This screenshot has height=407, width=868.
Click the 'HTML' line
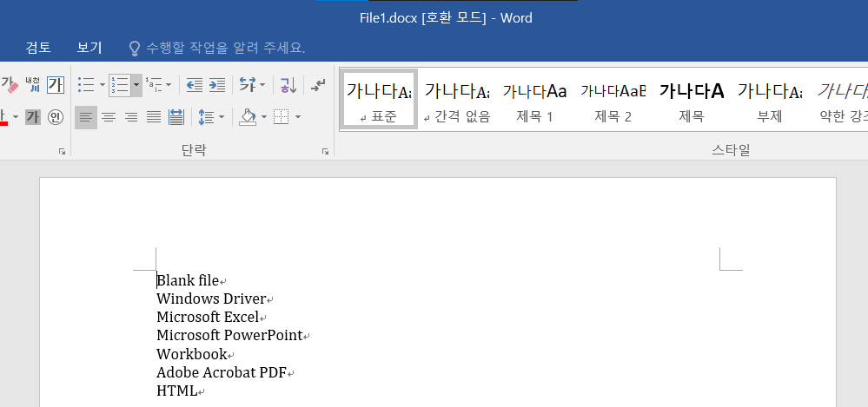click(x=176, y=391)
